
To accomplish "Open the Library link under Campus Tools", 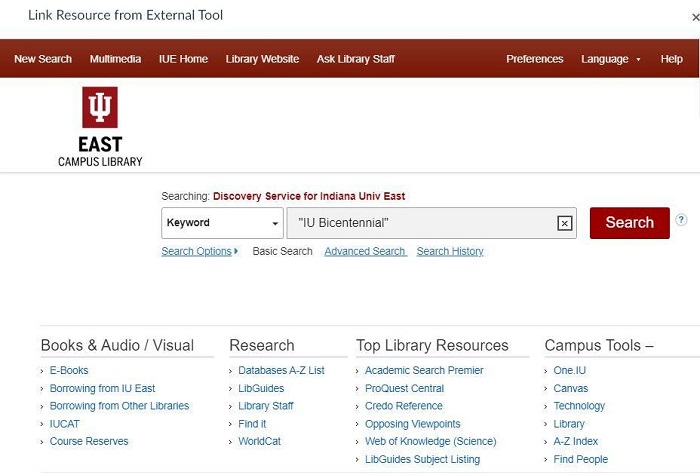I will coord(569,424).
